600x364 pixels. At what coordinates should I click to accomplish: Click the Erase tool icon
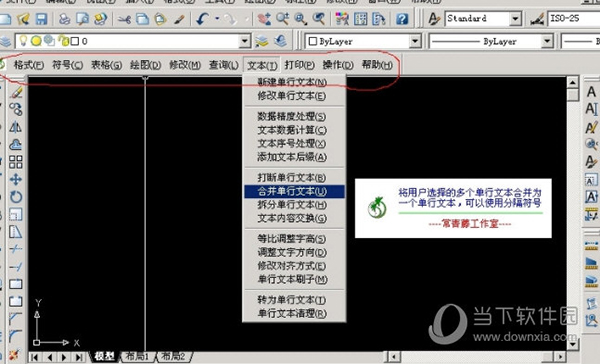click(15, 92)
